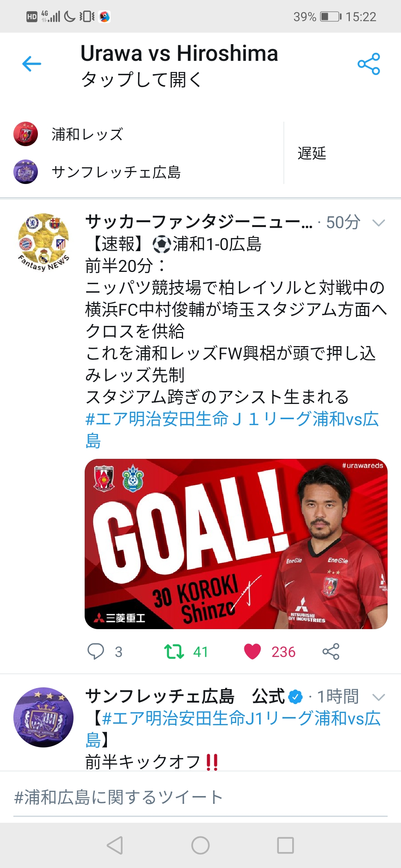
Task: Open hashtag #エア明治安田生命J1リーグ浦和vs広島 in first tweet
Action: tap(232, 430)
